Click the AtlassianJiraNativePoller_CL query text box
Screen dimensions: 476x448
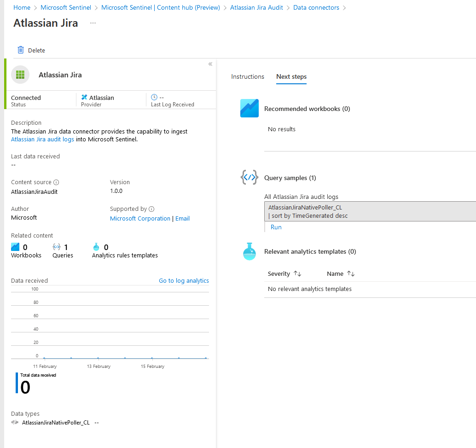click(x=370, y=211)
